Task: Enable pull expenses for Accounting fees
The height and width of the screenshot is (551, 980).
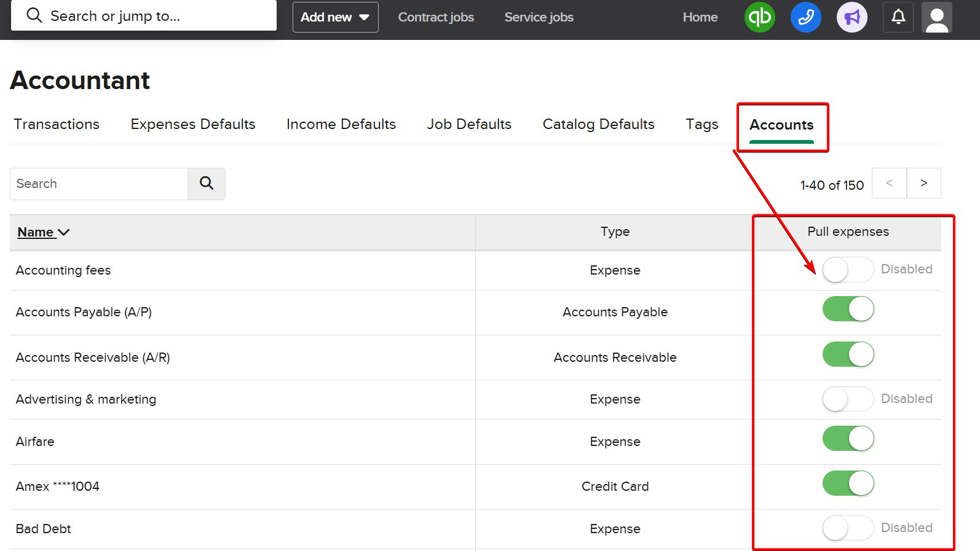Action: (x=847, y=270)
